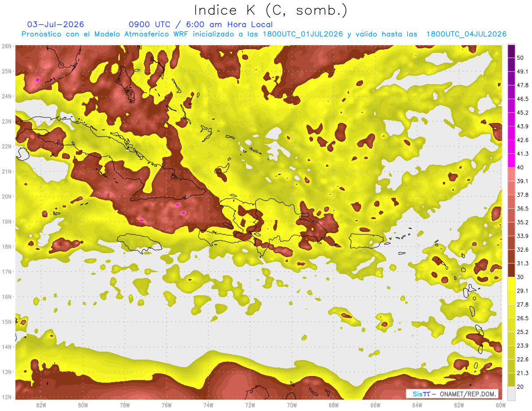Click the value 20 on the color scale
Viewport: 532px width, 411px height.
[x=520, y=387]
